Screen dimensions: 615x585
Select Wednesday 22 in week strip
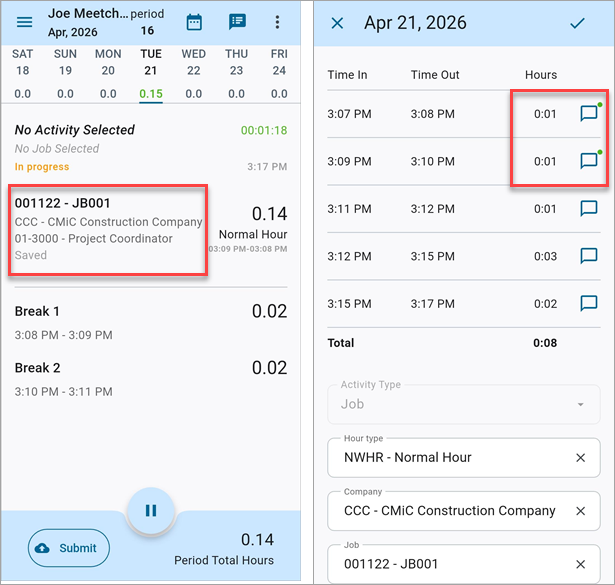tap(193, 74)
